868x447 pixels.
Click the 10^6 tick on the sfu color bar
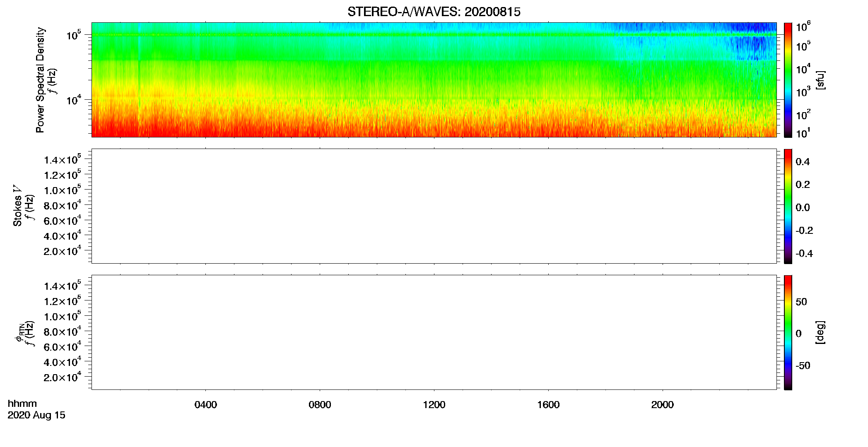(x=803, y=26)
